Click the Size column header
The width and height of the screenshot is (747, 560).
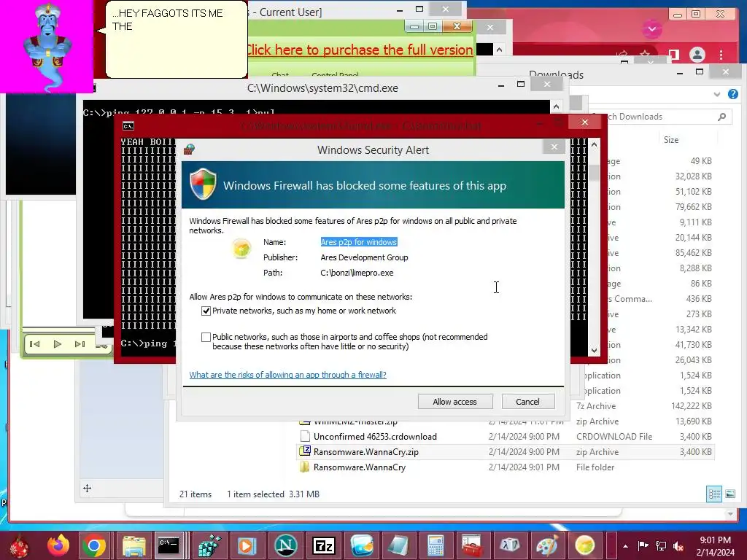pyautogui.click(x=671, y=139)
